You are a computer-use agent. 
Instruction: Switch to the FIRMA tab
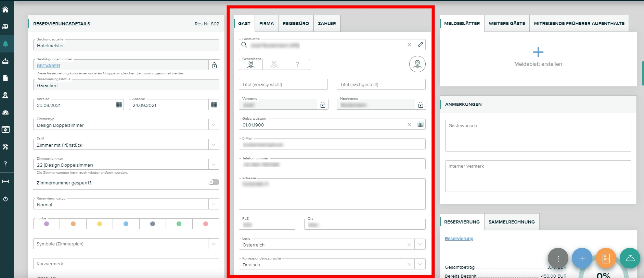coord(266,24)
